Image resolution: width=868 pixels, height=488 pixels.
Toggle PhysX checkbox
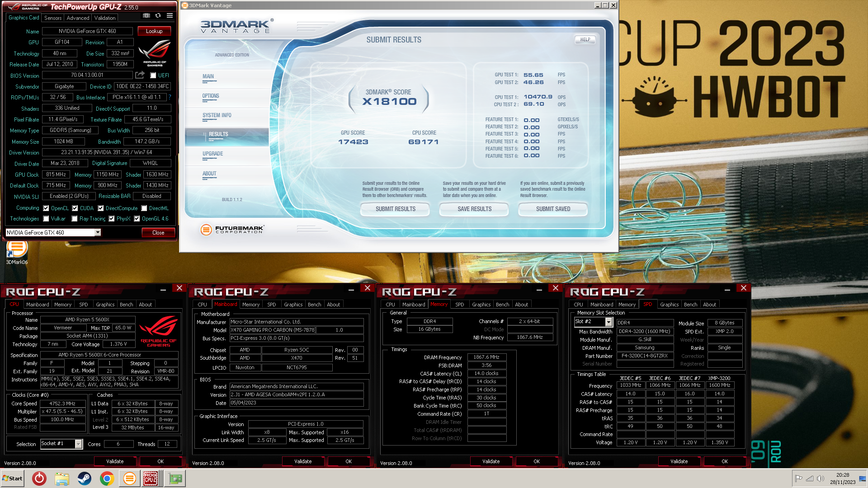tap(112, 219)
